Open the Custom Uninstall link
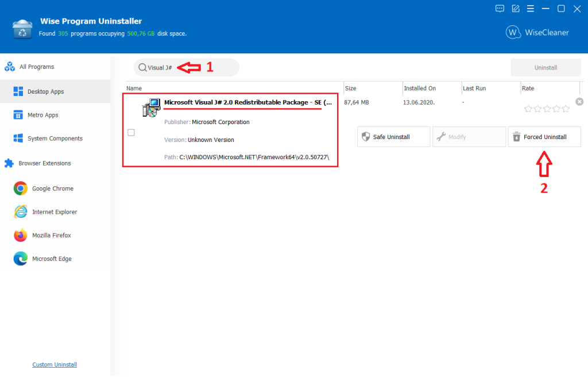The width and height of the screenshot is (588, 377). pos(55,364)
